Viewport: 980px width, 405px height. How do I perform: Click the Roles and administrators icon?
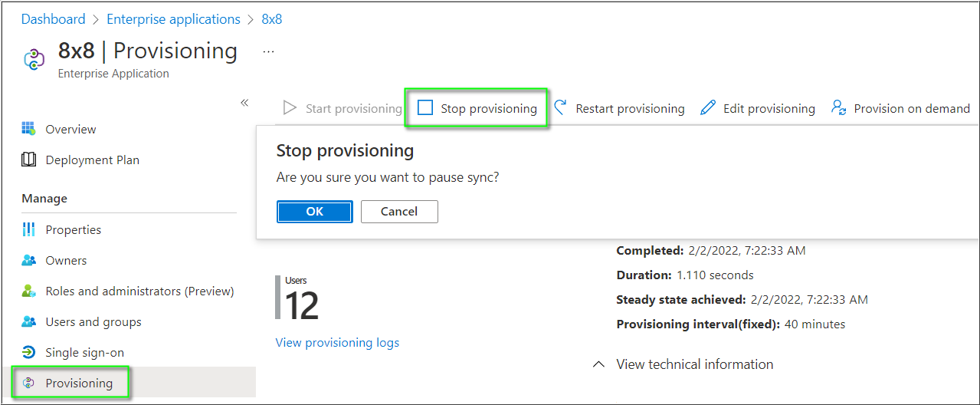pyautogui.click(x=28, y=291)
